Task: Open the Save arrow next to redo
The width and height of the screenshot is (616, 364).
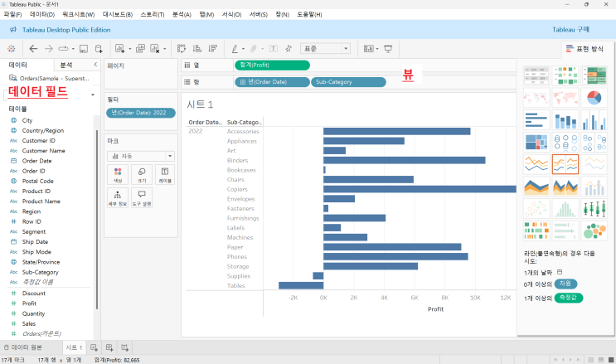Action: pyautogui.click(x=73, y=49)
